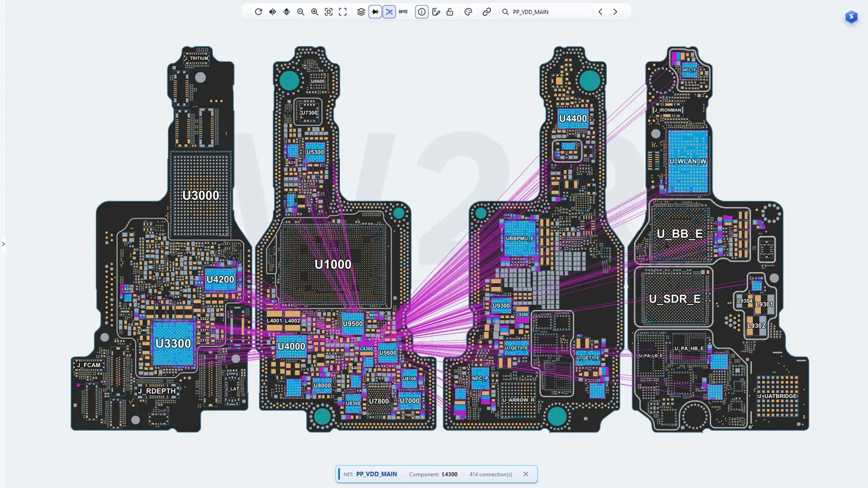Toggle the diode mode button
868x488 pixels.
click(375, 11)
